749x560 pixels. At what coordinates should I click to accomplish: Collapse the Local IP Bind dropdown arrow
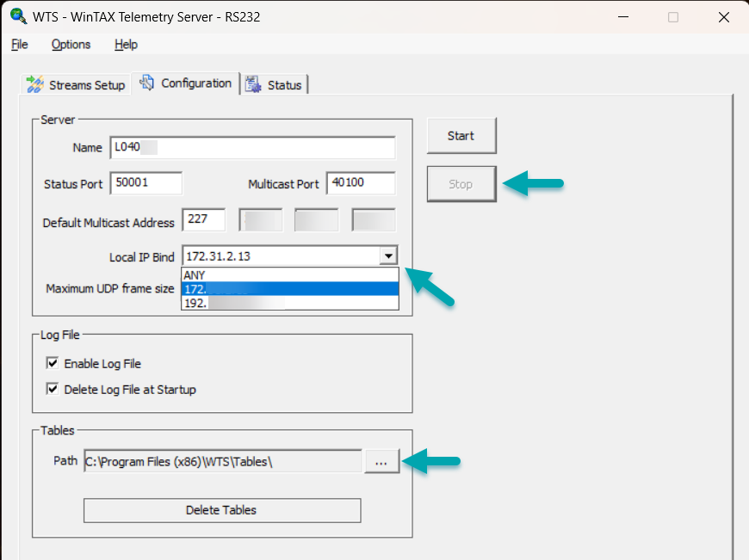pos(389,255)
